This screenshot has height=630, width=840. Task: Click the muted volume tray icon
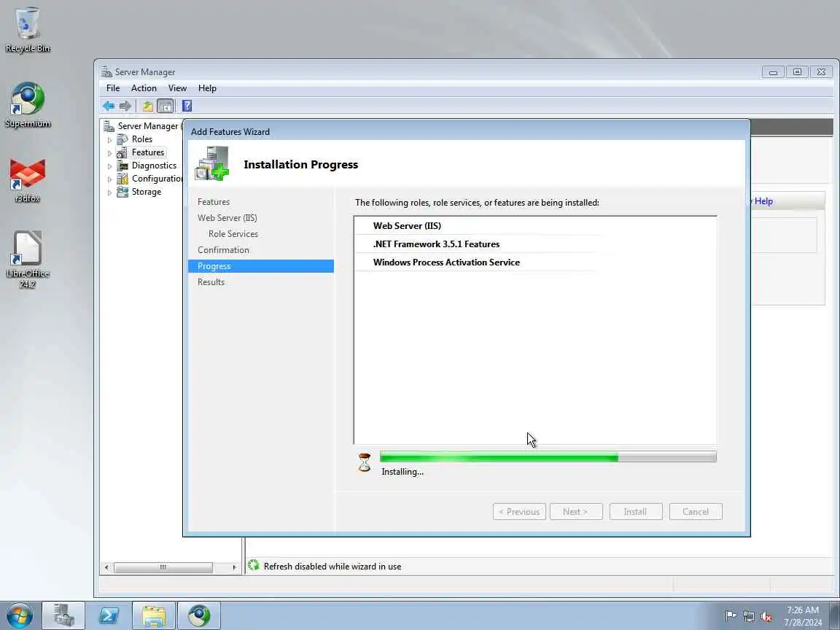pos(766,616)
